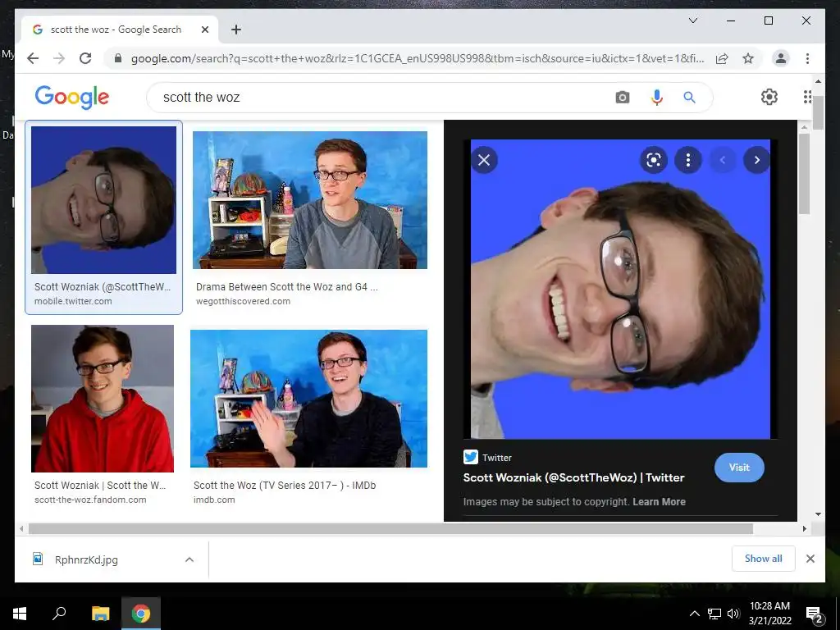Viewport: 840px width, 630px height.
Task: Open volume control in tray
Action: pyautogui.click(x=733, y=614)
